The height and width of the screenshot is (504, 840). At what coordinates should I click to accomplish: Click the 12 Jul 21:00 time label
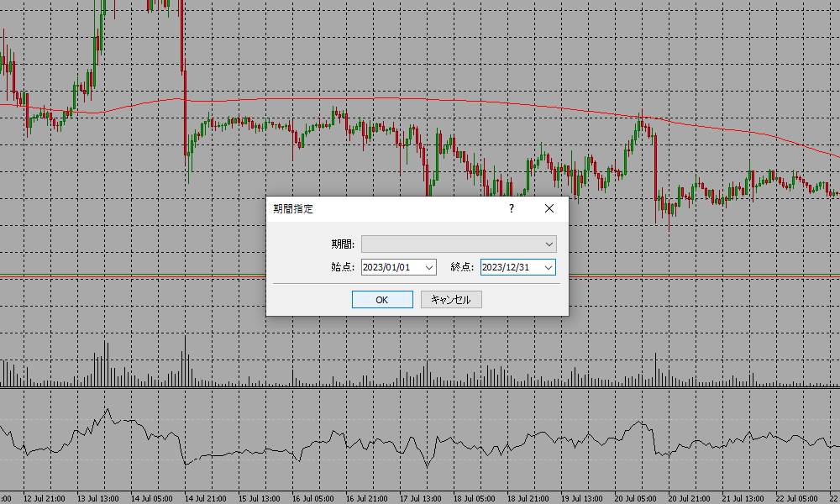click(44, 498)
